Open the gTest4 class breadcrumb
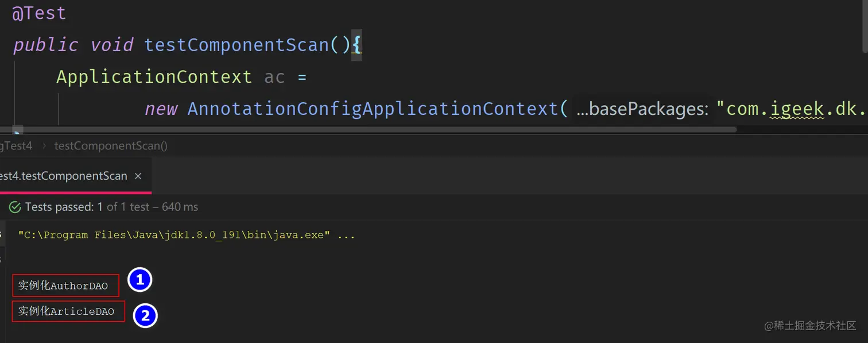This screenshot has width=868, height=343. (x=16, y=146)
